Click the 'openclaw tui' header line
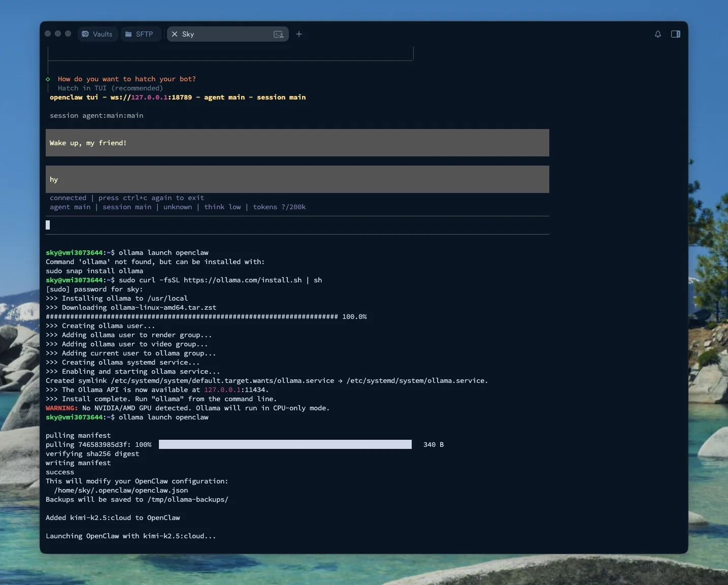728x585 pixels. click(178, 97)
